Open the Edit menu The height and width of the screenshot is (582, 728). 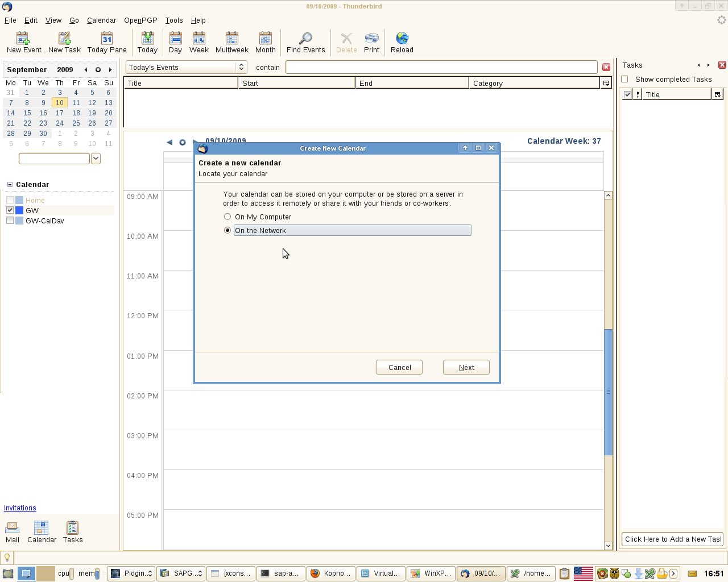click(31, 20)
